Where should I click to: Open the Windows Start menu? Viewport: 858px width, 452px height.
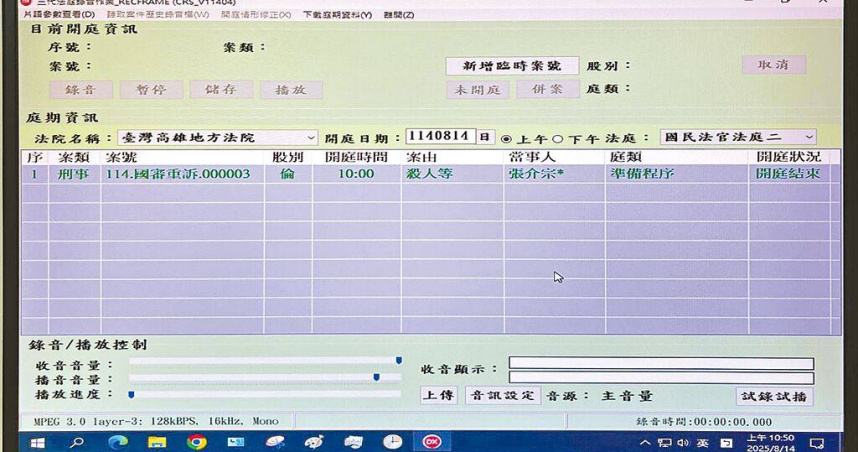pyautogui.click(x=37, y=442)
